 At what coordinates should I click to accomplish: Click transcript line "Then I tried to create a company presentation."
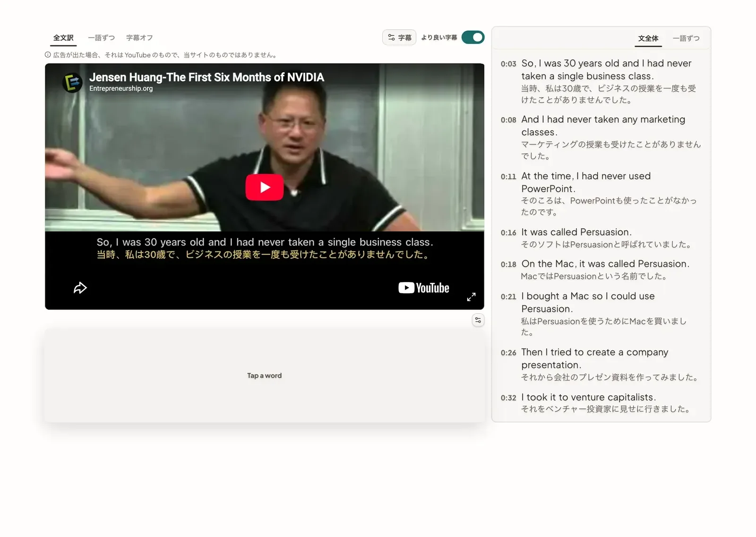tap(595, 358)
